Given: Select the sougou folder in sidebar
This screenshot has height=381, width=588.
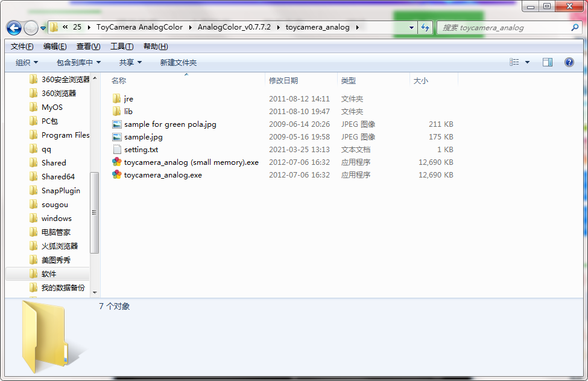Looking at the screenshot, I should click(49, 205).
